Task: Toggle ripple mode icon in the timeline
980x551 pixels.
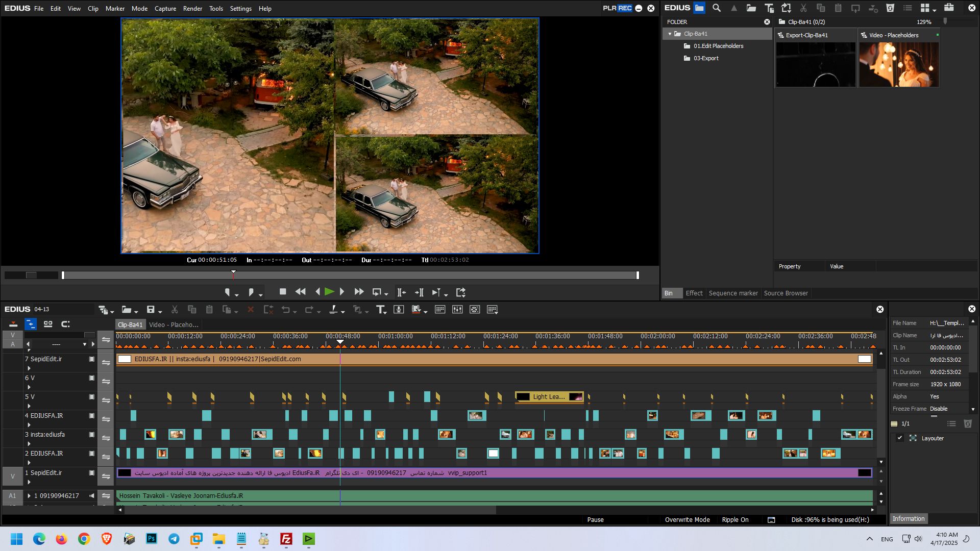Action: (31, 324)
